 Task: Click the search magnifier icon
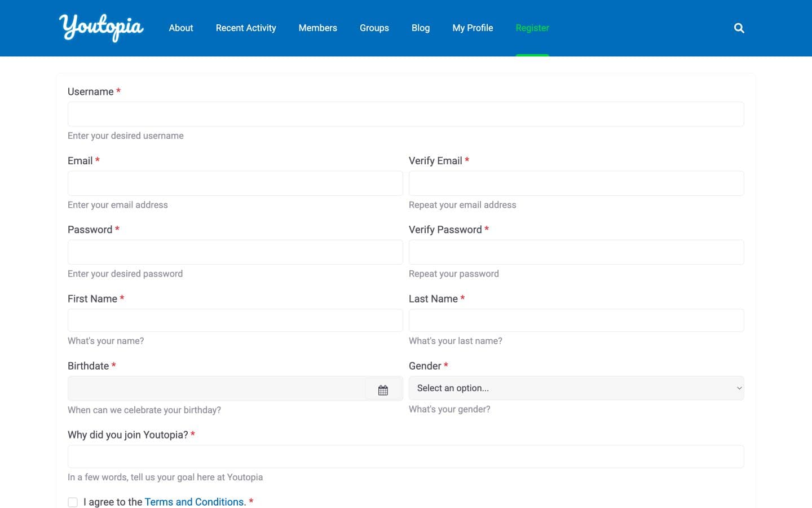tap(739, 28)
